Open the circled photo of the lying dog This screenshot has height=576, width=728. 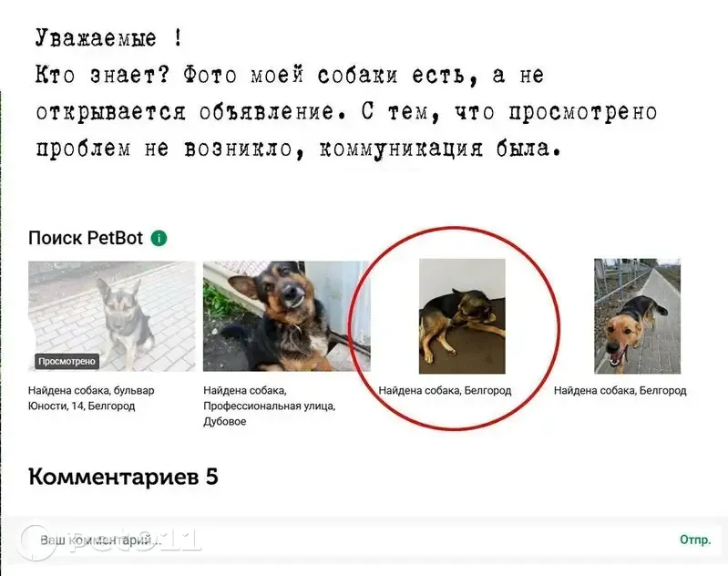(x=462, y=316)
